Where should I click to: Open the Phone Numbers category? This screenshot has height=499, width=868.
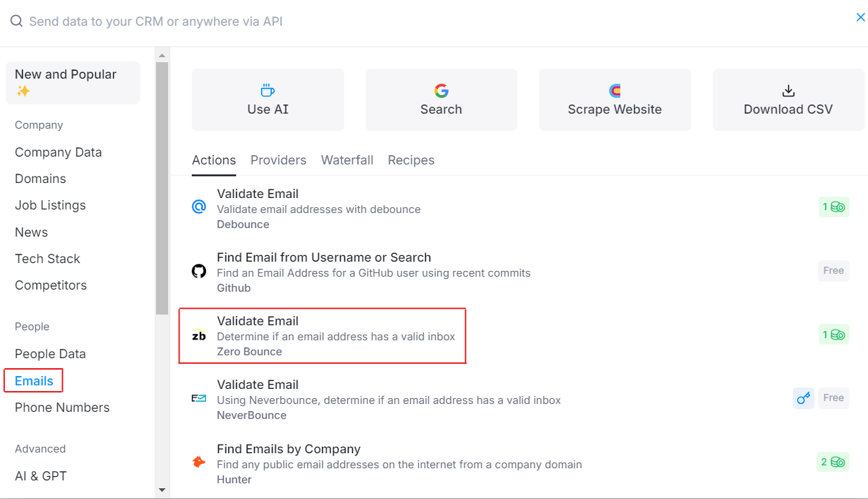click(x=62, y=407)
